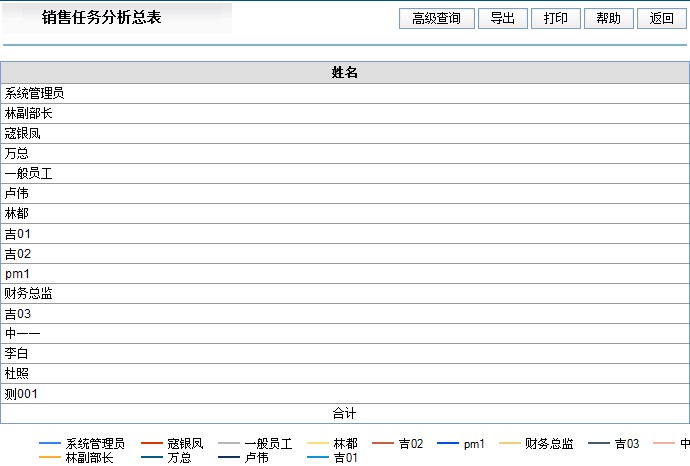Click the 高级查询 button
The width and height of the screenshot is (690, 466).
click(x=436, y=18)
